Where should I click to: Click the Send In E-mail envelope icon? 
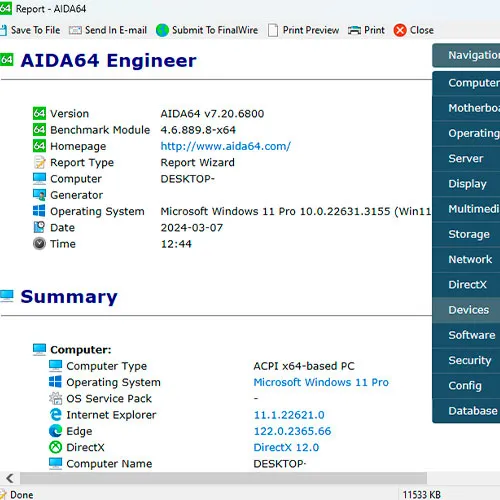click(75, 30)
